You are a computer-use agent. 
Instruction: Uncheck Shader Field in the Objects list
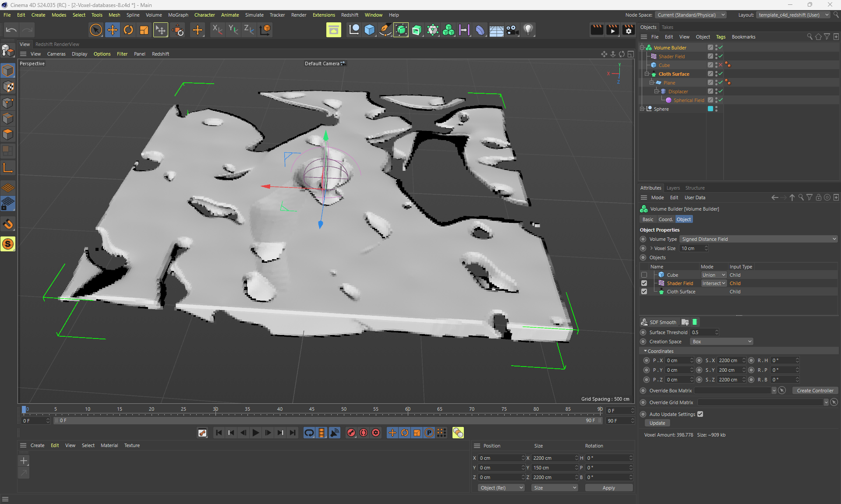pos(644,283)
